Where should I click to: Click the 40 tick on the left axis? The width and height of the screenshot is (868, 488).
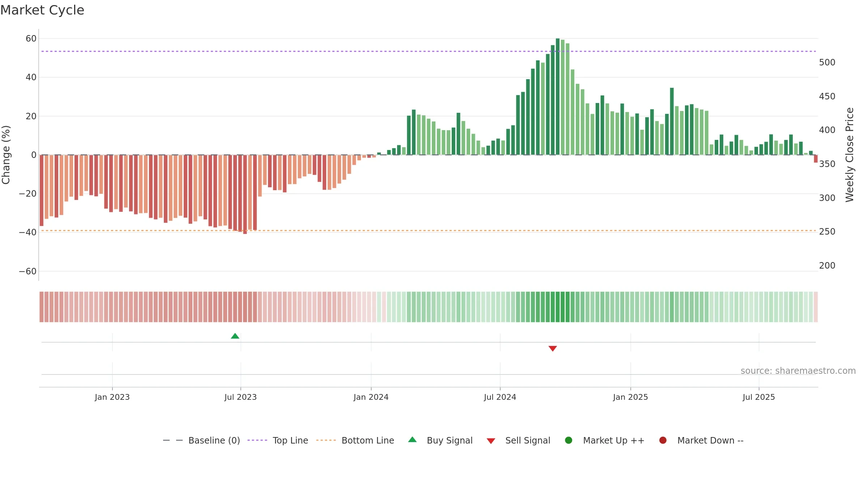[x=31, y=77]
